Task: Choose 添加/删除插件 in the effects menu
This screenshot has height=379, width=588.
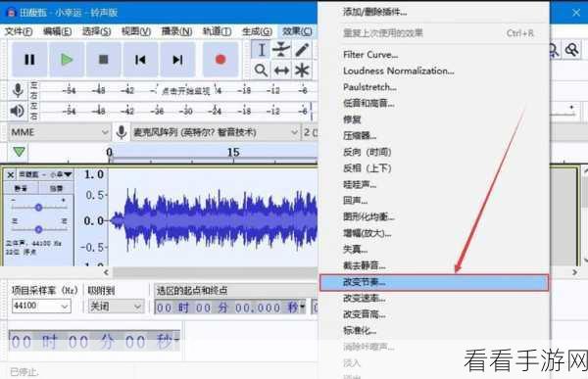Action: (x=433, y=12)
